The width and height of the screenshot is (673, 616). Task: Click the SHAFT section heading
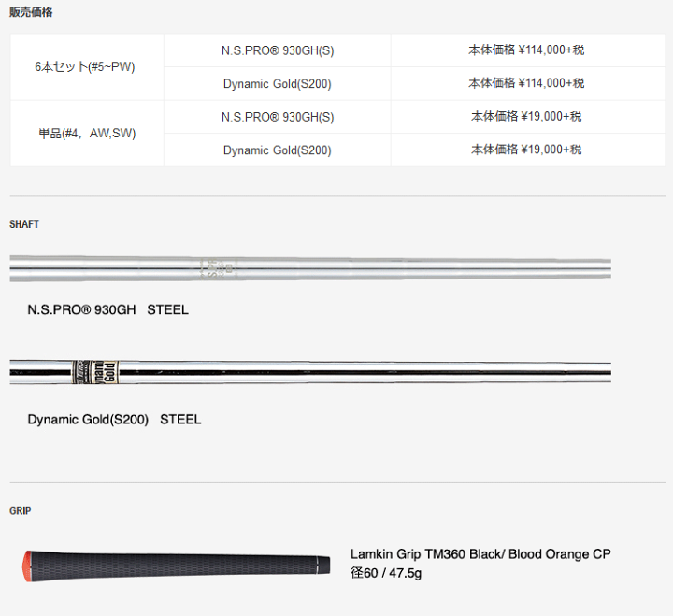click(x=24, y=224)
